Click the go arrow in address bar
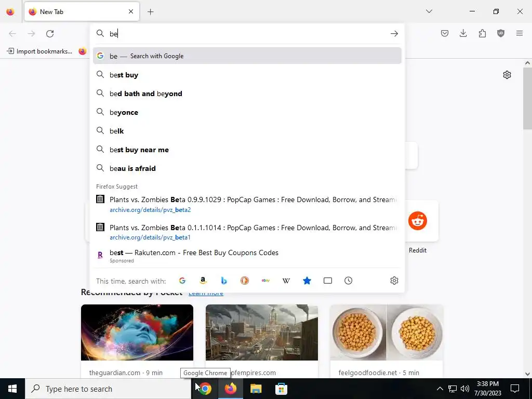Screen dimensions: 532x399 coord(394,34)
